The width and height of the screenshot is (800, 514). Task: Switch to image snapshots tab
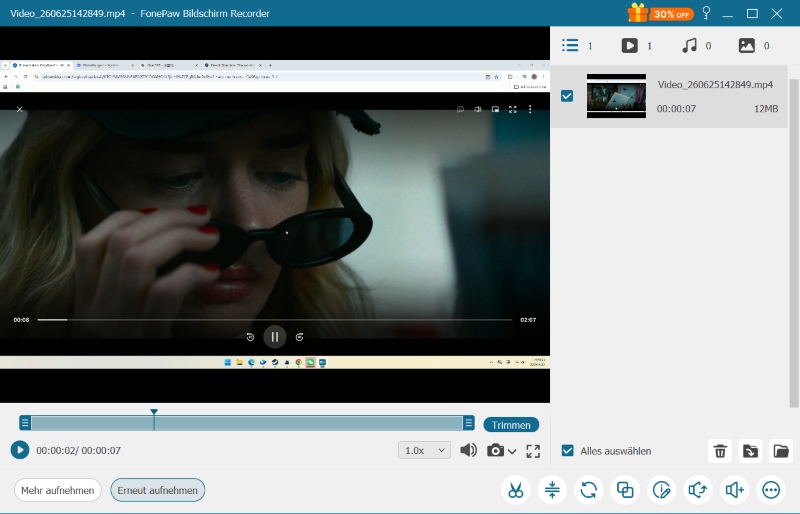tap(754, 46)
